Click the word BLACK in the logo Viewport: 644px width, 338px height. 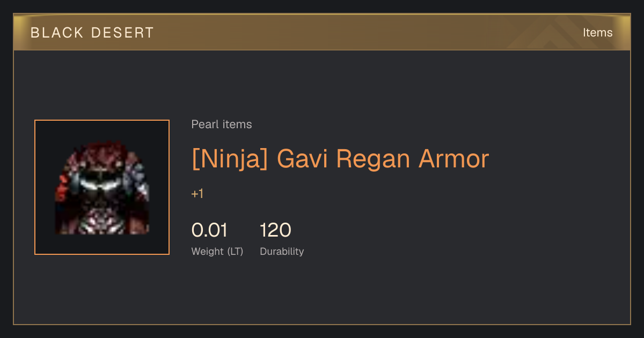pos(57,33)
